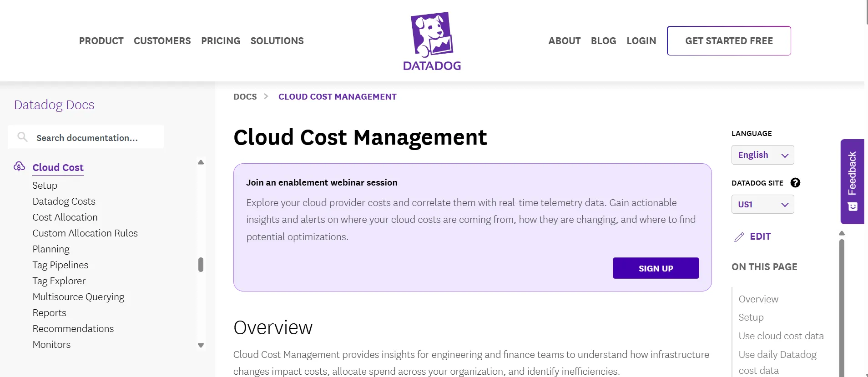Click the Datadog Site help question icon
This screenshot has width=868, height=377.
(795, 183)
